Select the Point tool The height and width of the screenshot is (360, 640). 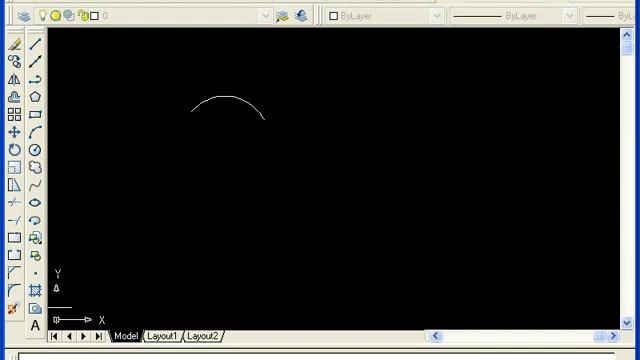click(35, 273)
